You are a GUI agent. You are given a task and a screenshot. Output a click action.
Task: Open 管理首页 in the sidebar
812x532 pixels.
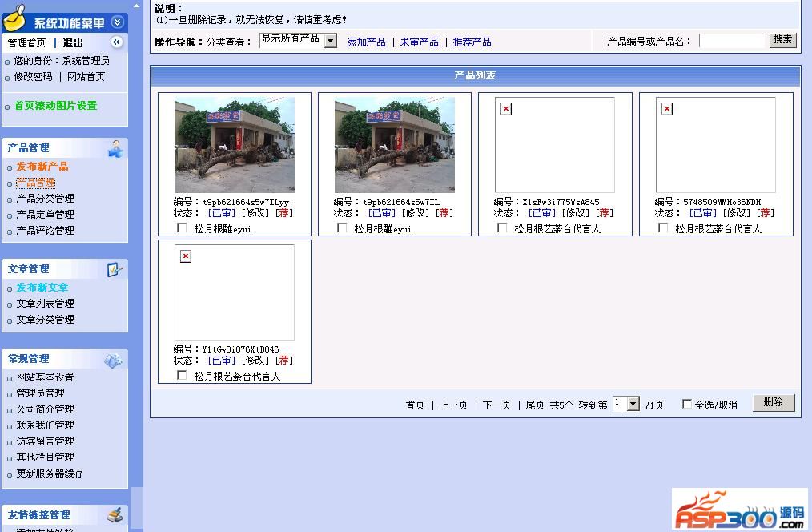[x=26, y=43]
